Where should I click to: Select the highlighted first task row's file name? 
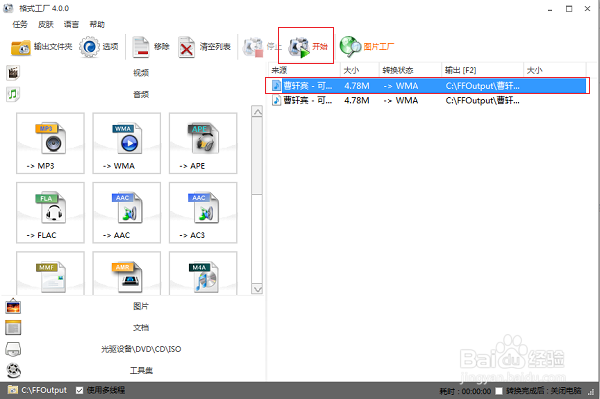308,86
